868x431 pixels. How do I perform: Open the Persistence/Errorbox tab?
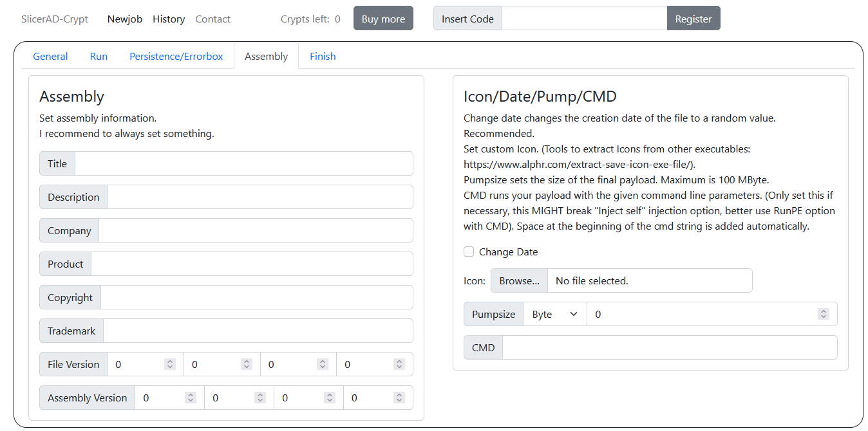pos(176,56)
